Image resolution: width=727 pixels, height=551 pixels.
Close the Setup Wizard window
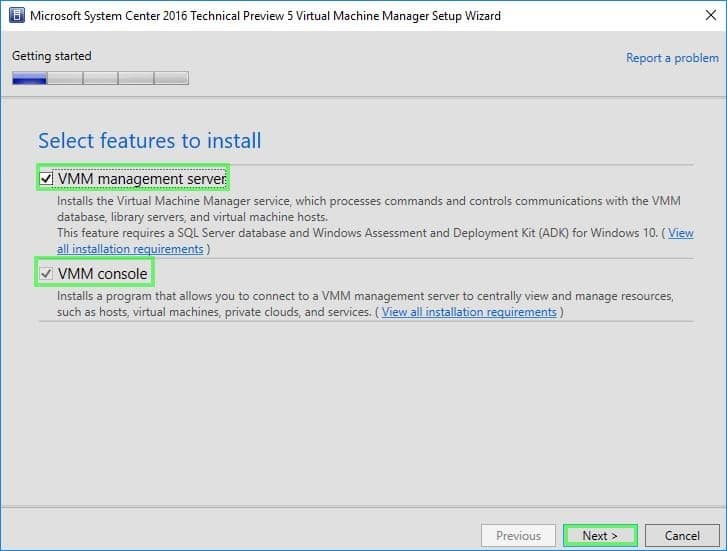pos(710,15)
